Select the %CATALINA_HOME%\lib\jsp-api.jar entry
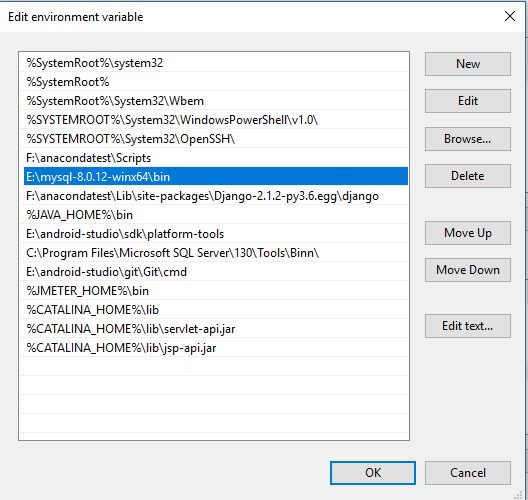Viewport: 528px width, 500px height. pyautogui.click(x=216, y=348)
